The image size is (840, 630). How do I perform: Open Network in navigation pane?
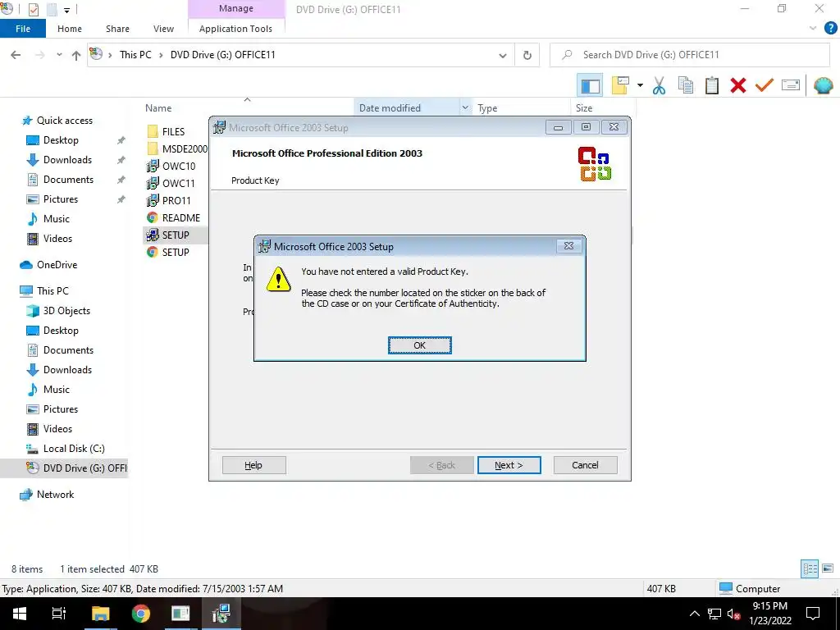click(x=55, y=495)
